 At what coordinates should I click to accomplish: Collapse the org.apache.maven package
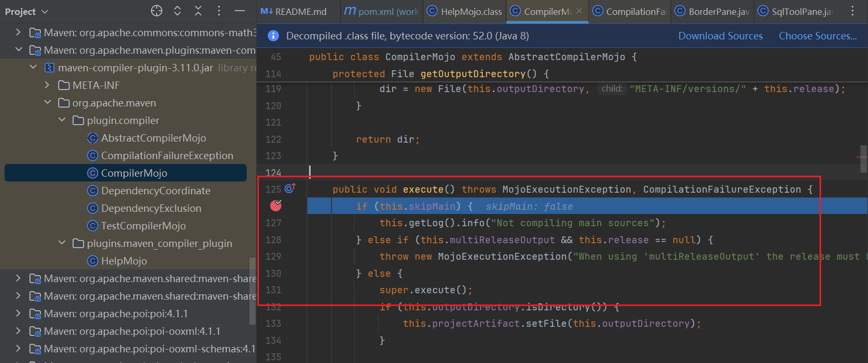point(47,103)
